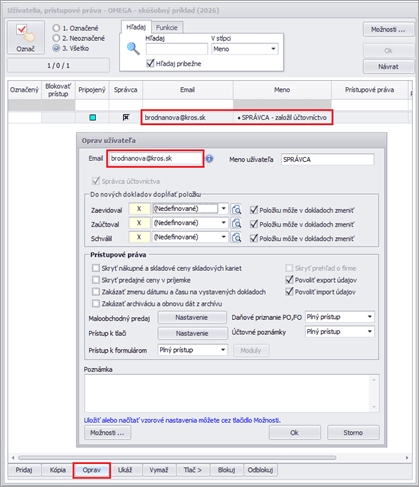
Task: Click the Označ hand-check icon button
Action: tap(26, 37)
